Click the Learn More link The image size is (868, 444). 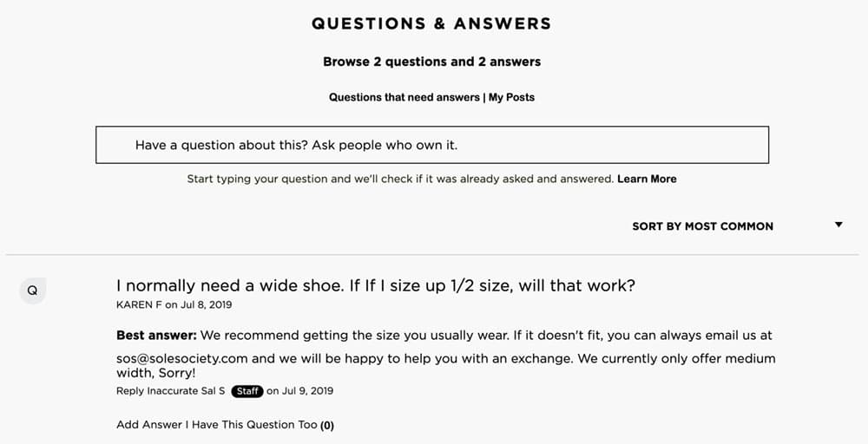tap(647, 180)
